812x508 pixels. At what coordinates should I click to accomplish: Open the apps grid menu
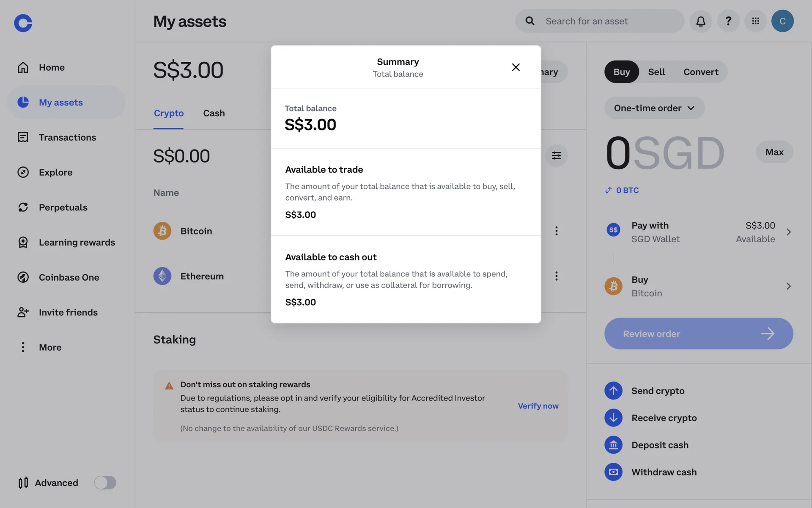(755, 21)
